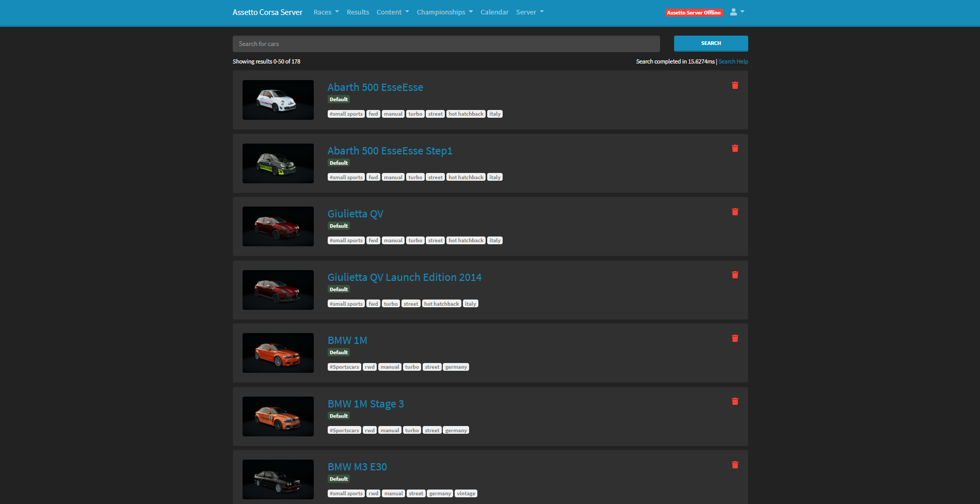Screen dimensions: 980x504
Task: Click the '#Sportscars' tag on BMW 1M
Action: 344,367
